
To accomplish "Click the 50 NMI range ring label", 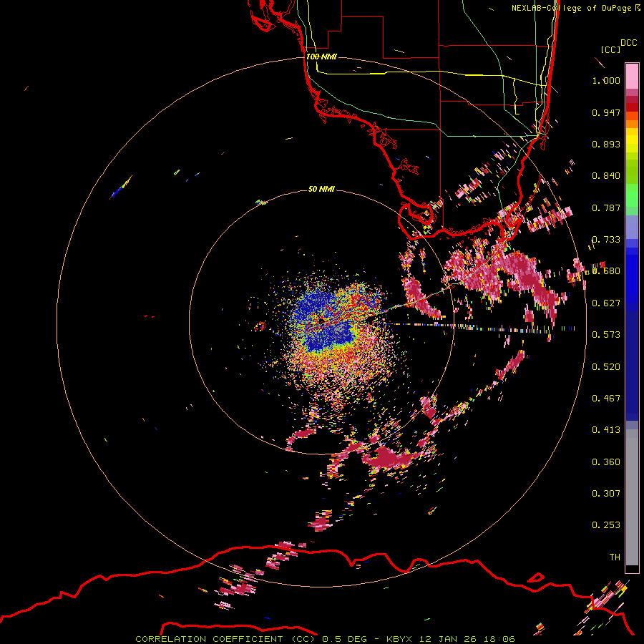I will 321,190.
